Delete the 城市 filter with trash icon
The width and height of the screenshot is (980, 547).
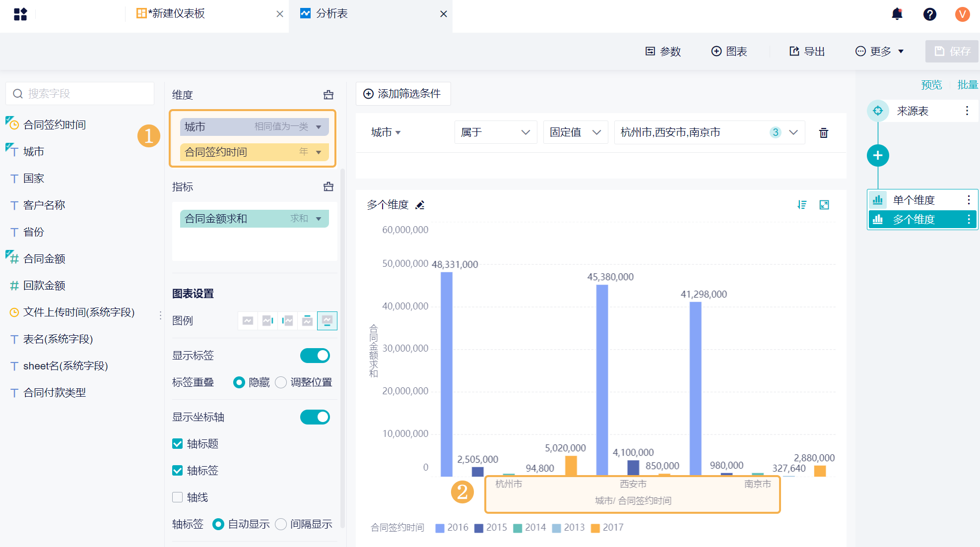[823, 133]
